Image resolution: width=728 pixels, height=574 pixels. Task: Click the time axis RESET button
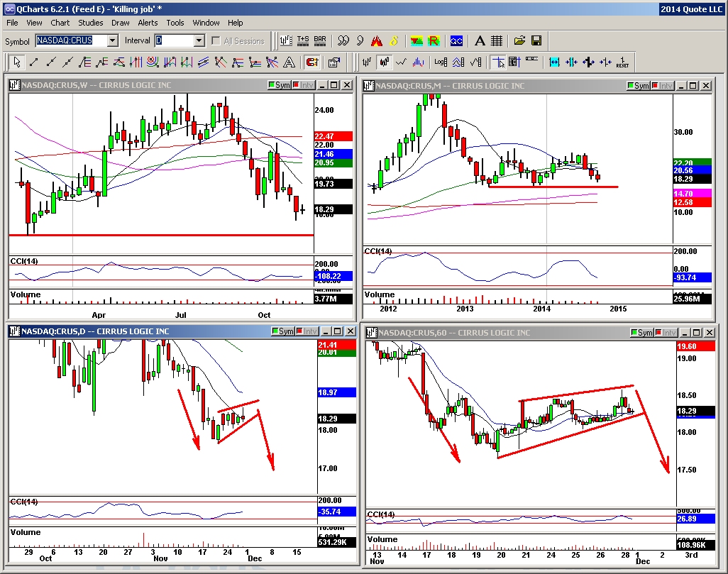[622, 62]
